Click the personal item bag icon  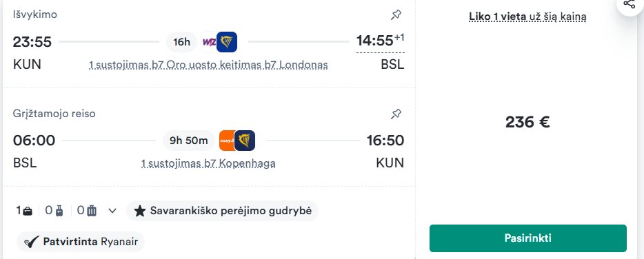pyautogui.click(x=28, y=211)
